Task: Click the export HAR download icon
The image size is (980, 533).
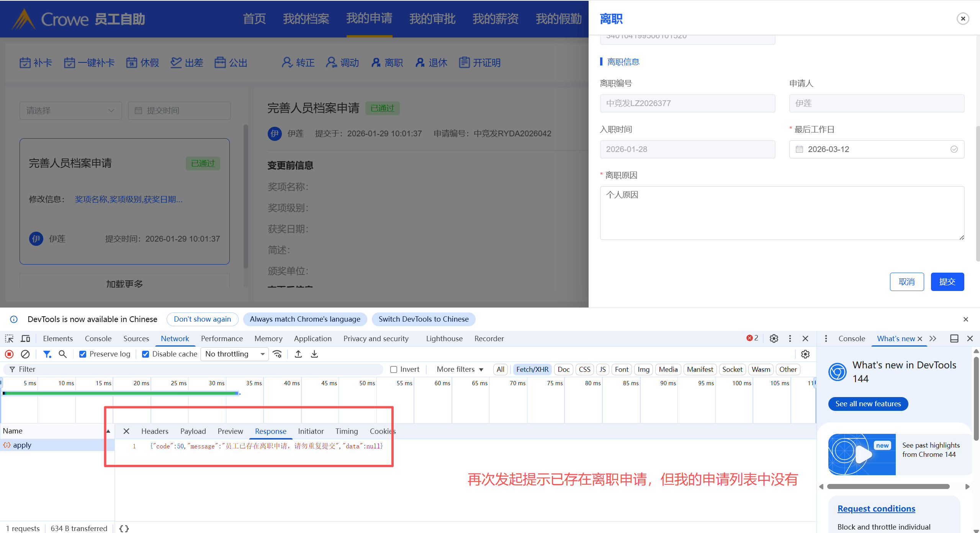Action: point(314,354)
